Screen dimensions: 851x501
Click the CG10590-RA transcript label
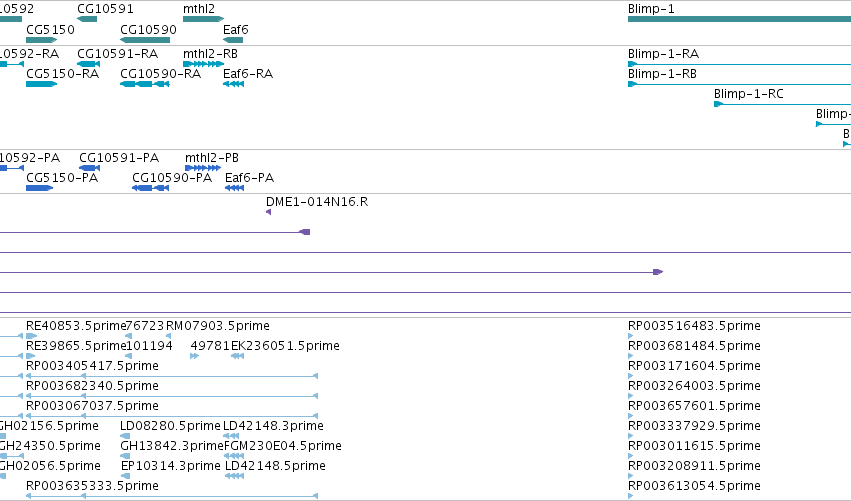tap(160, 74)
